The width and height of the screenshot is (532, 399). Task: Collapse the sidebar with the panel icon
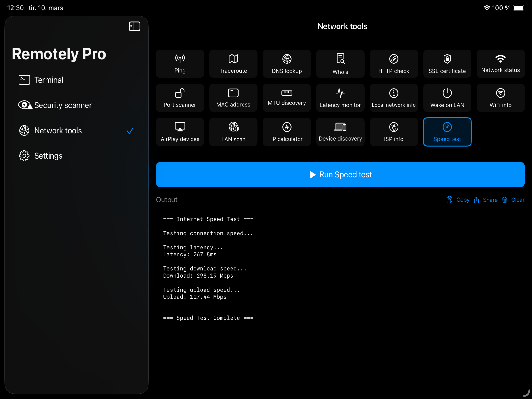pos(134,26)
